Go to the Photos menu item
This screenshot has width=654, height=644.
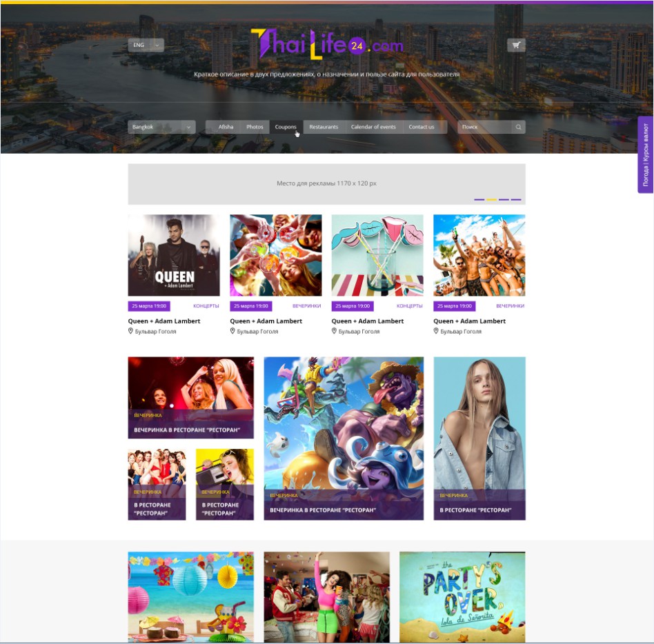[255, 127]
